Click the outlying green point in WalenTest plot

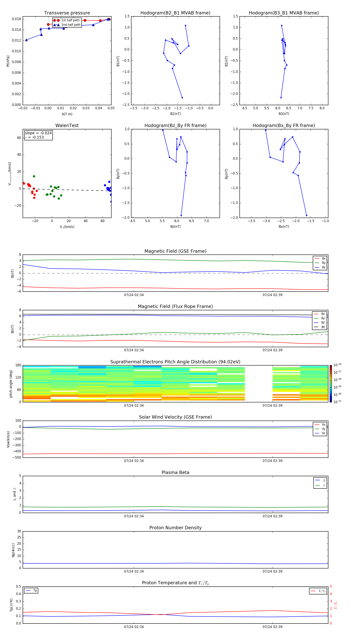coord(34,176)
